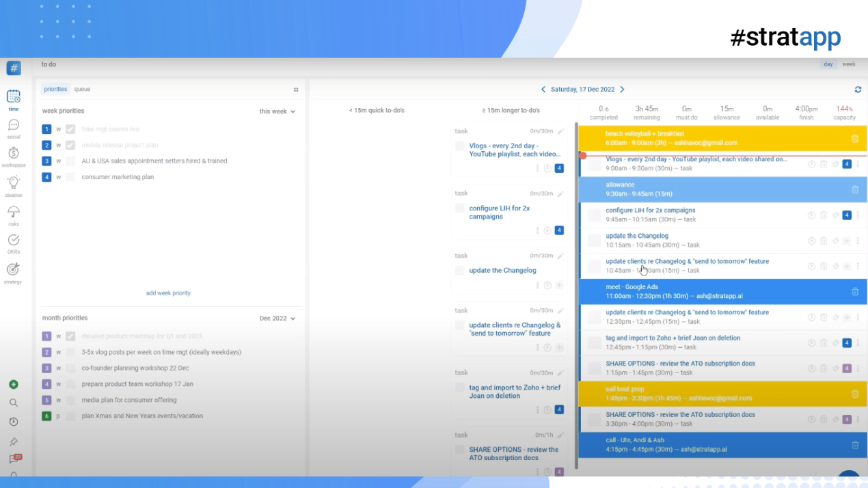Open search from the left sidebar
868x488 pixels.
[14, 403]
